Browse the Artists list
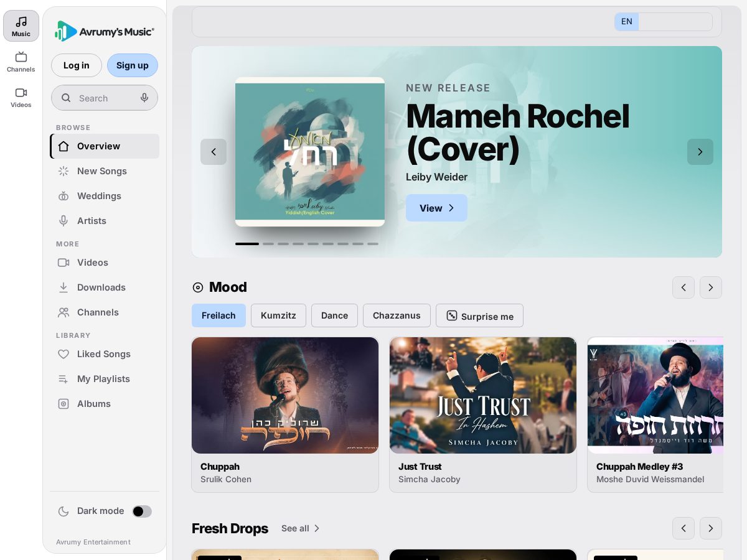Image resolution: width=747 pixels, height=560 pixels. (x=105, y=221)
